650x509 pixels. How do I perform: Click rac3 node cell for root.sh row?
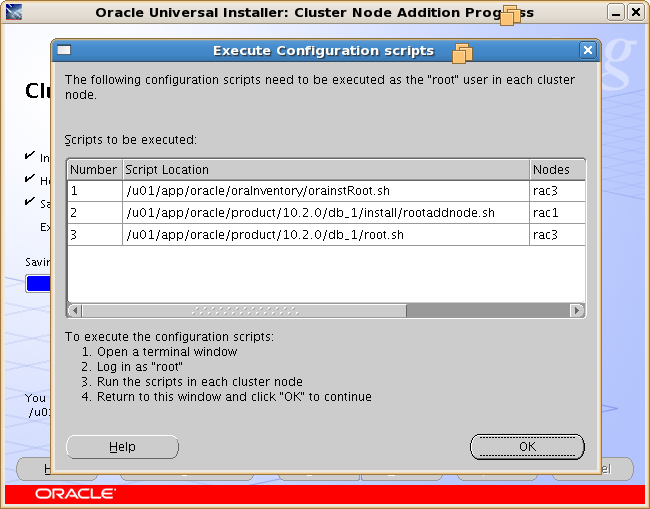coord(557,235)
